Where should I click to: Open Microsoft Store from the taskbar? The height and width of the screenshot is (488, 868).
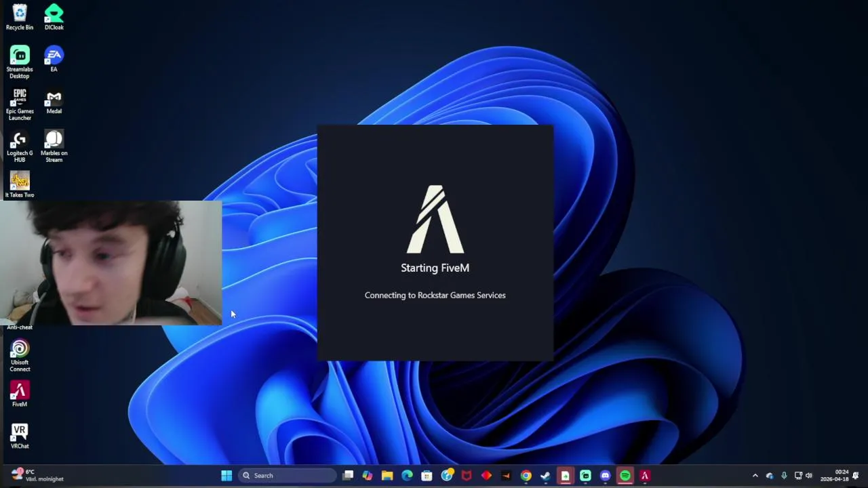pos(427,476)
